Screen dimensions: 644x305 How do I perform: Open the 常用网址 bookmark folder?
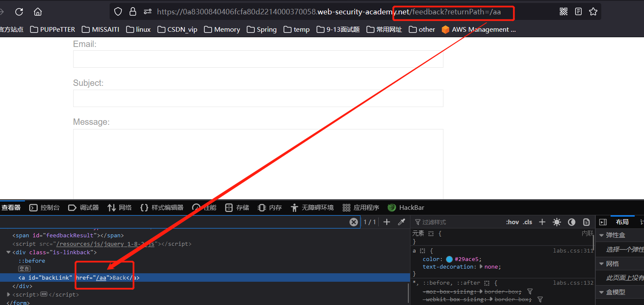384,30
